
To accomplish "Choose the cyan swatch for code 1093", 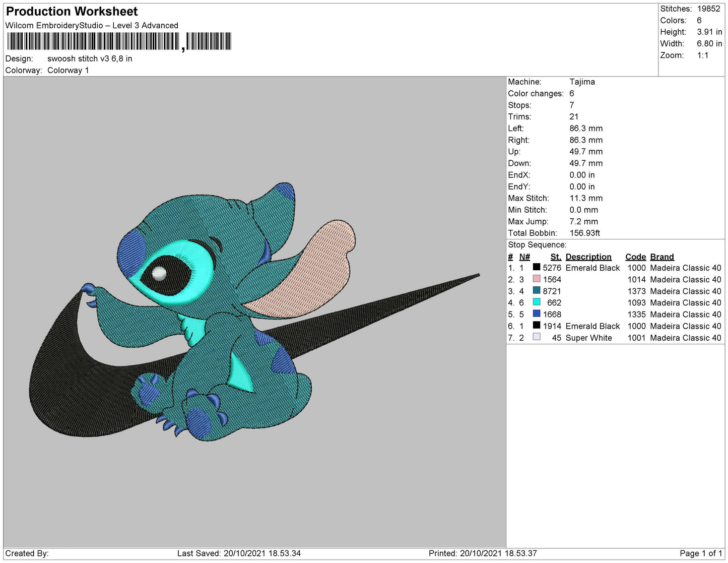I will [537, 302].
